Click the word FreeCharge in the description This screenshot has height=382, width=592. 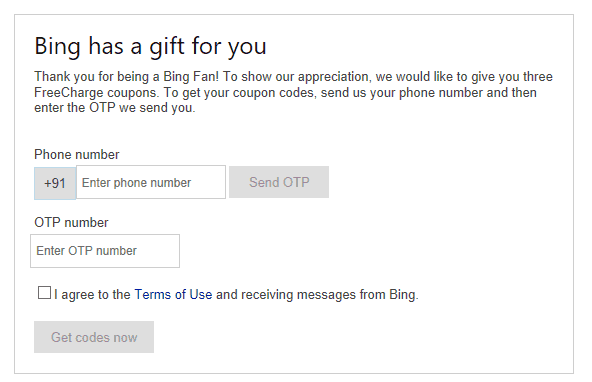coord(69,92)
